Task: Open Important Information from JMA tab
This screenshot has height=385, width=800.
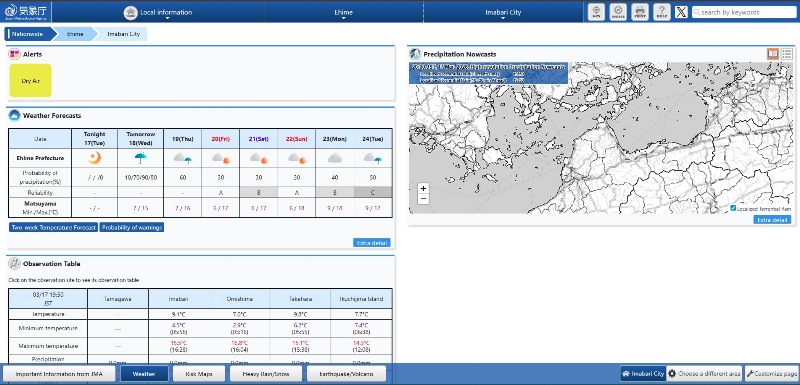Action: click(x=59, y=374)
